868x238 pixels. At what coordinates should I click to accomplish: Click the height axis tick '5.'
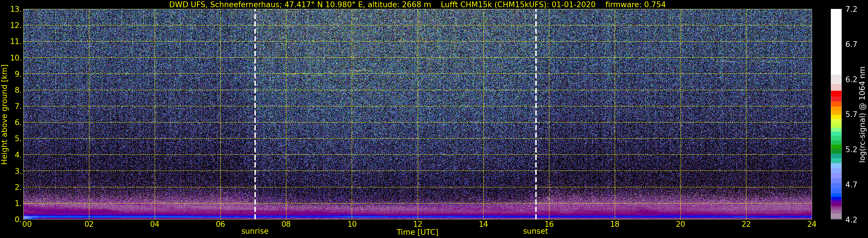18,139
